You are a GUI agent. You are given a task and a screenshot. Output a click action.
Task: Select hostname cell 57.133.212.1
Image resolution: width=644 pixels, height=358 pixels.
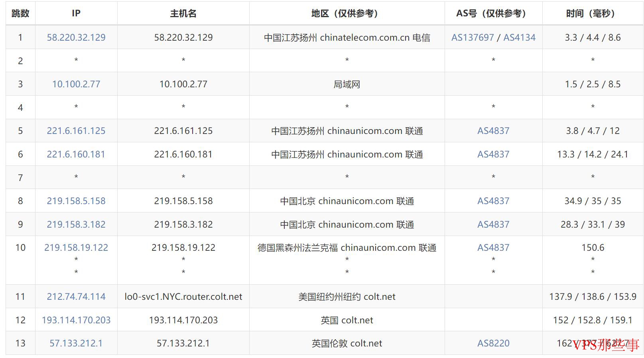183,343
